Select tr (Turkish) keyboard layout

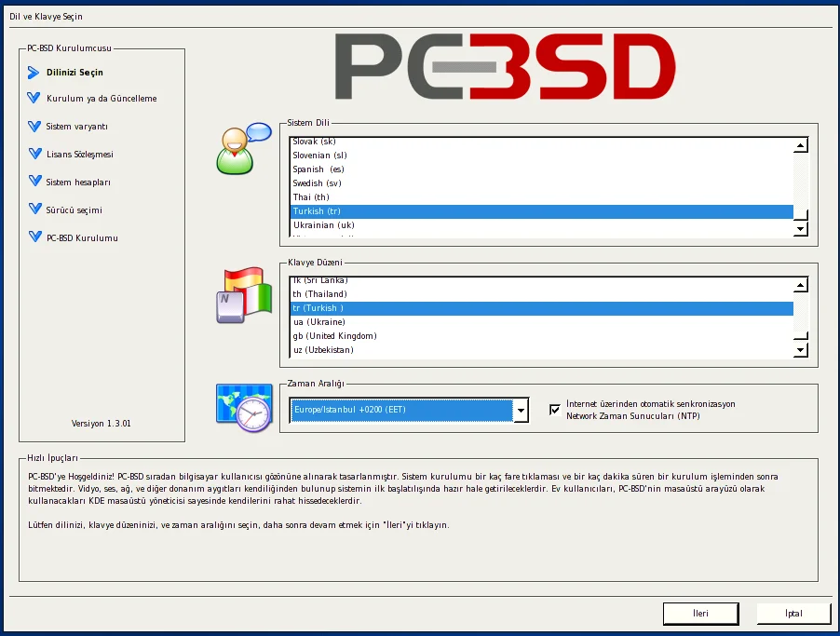(x=542, y=308)
